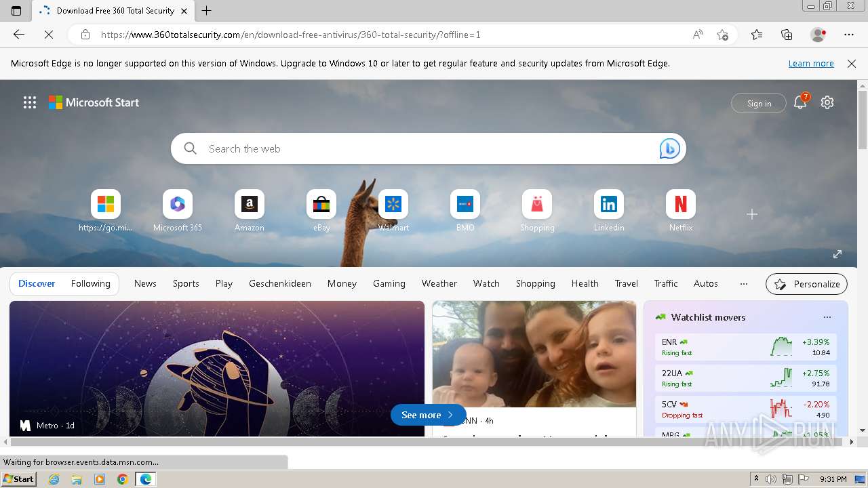
Task: Open the Gaming category
Action: (x=389, y=283)
